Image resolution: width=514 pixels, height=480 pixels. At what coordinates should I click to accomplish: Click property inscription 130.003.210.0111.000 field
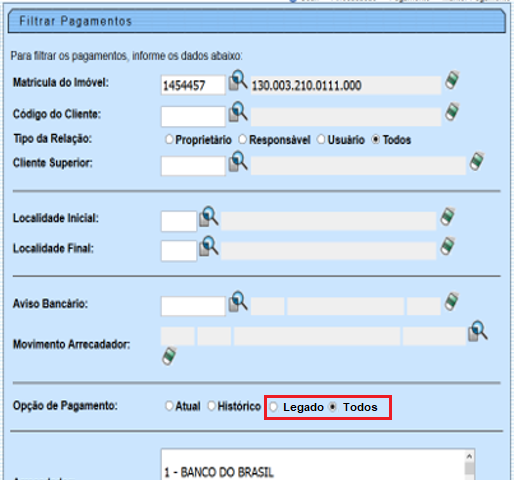click(x=346, y=86)
